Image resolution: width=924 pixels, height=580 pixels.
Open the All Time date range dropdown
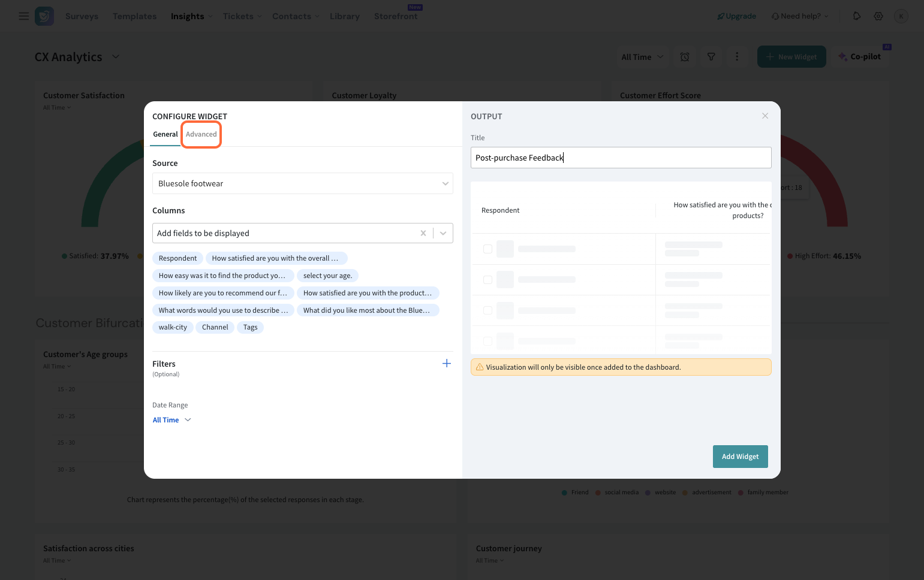point(172,420)
